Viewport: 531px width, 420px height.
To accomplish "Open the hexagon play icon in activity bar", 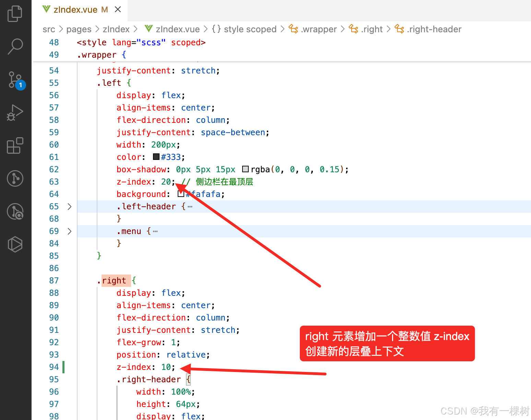I will tap(15, 244).
